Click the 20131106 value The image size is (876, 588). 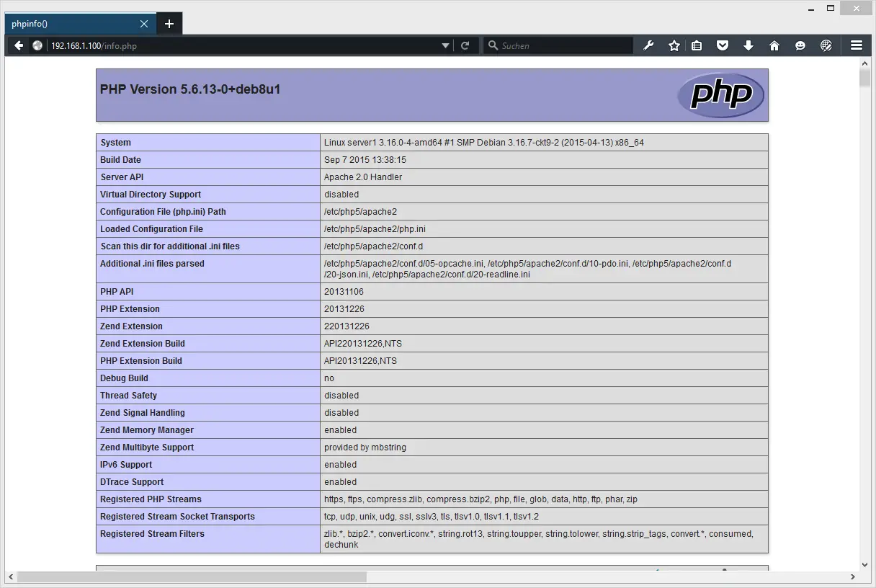[x=344, y=292]
